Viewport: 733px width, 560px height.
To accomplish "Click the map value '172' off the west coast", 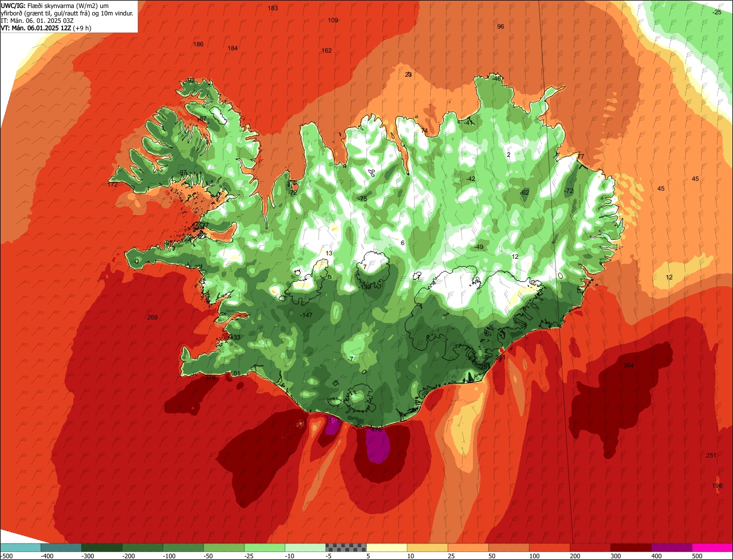I will [x=112, y=184].
